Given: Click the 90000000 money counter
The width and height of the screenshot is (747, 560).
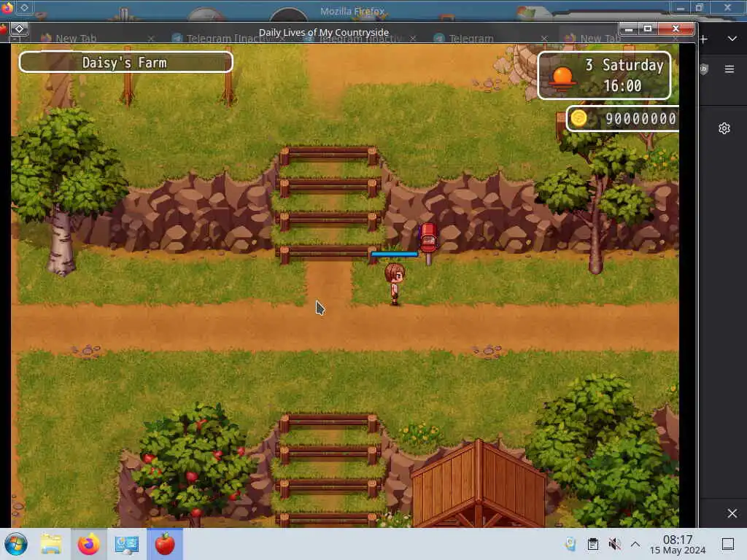Looking at the screenshot, I should coord(640,119).
